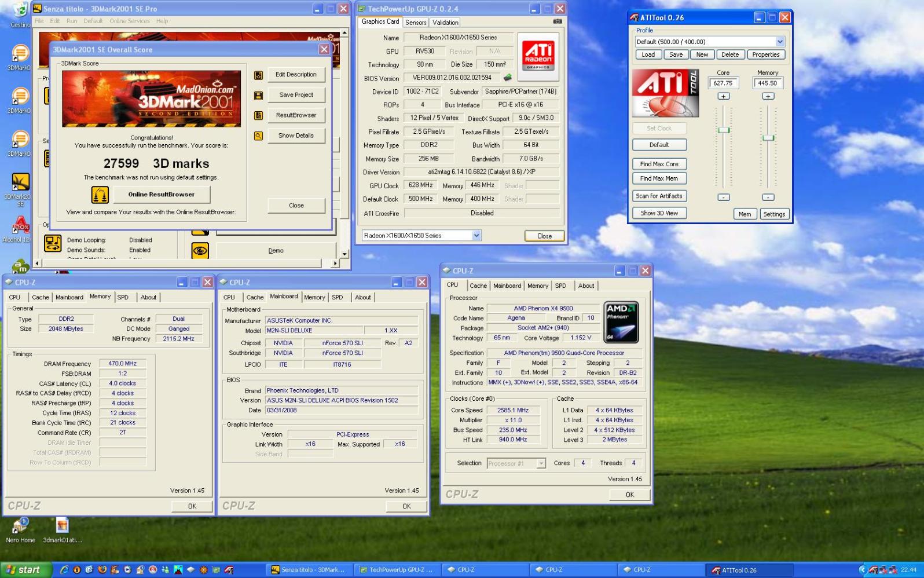Click Show 3D View in ATITool
This screenshot has width=924, height=578.
click(x=659, y=213)
